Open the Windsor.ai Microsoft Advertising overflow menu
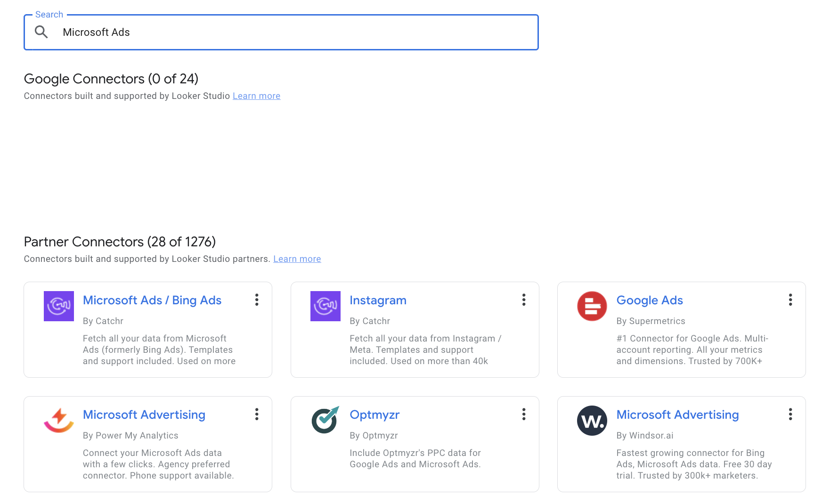 click(790, 415)
